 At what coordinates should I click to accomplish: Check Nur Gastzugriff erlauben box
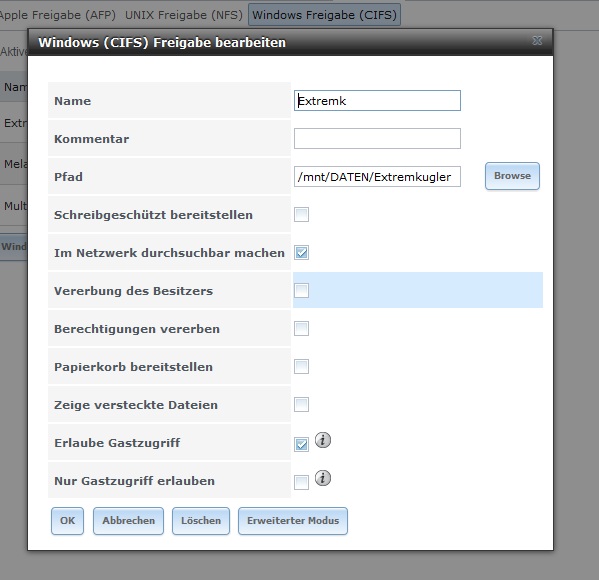click(x=301, y=482)
